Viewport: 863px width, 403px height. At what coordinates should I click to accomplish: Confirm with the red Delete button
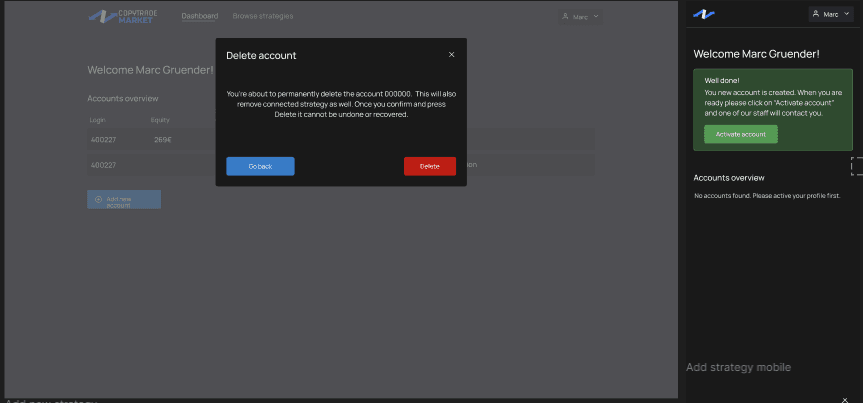click(430, 166)
